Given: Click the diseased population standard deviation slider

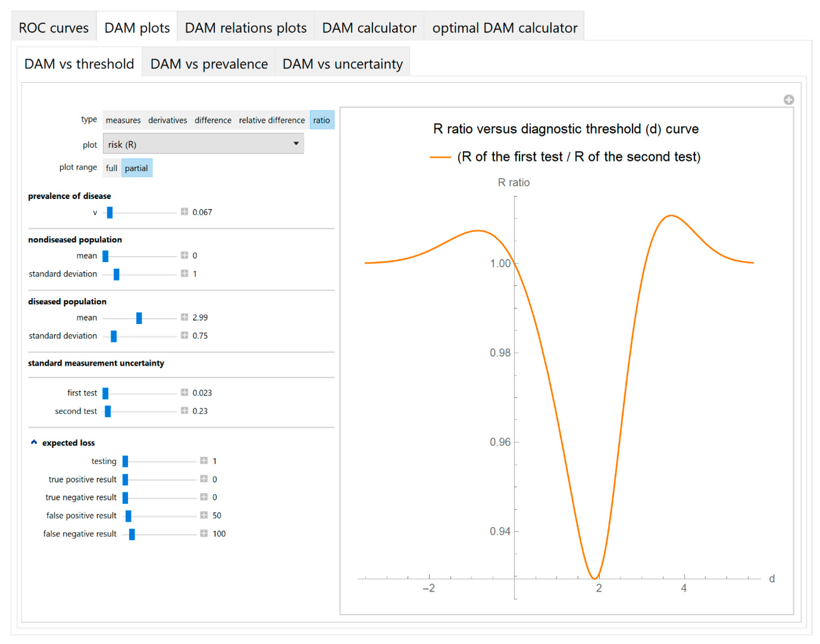Looking at the screenshot, I should click(x=114, y=336).
